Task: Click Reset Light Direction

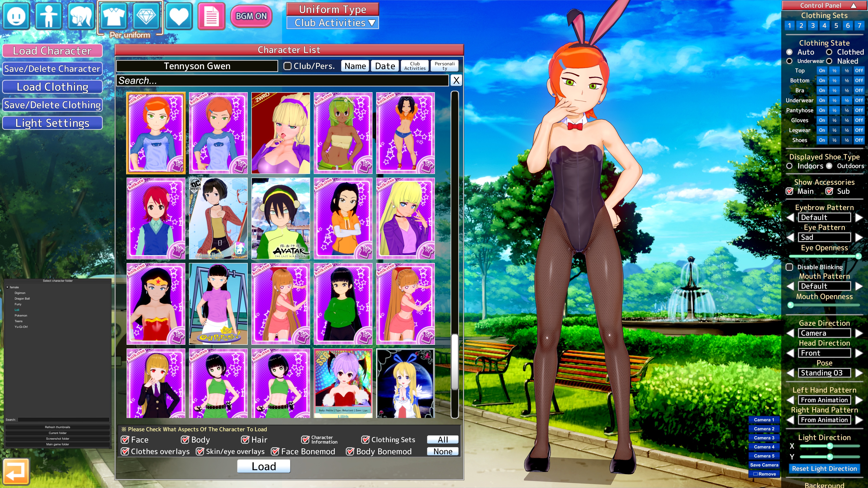Action: tap(824, 469)
